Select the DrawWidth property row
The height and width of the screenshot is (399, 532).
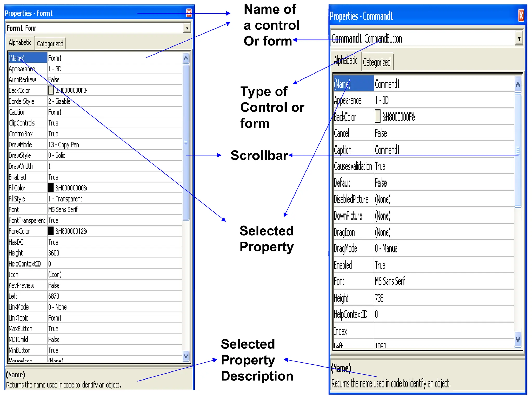tap(95, 166)
